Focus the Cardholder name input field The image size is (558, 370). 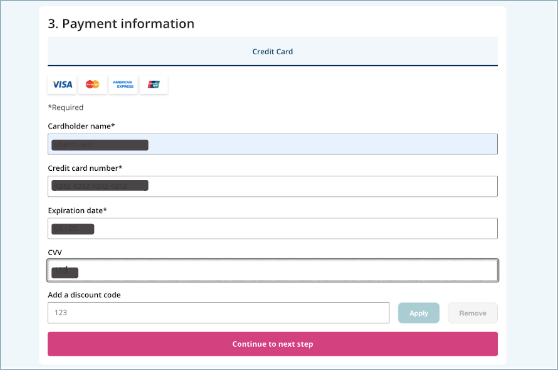click(x=273, y=144)
